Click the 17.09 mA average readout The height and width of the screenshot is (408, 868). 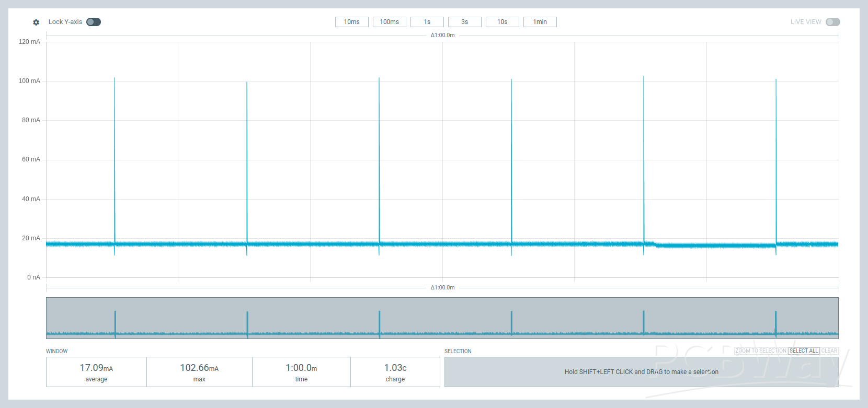[96, 372]
